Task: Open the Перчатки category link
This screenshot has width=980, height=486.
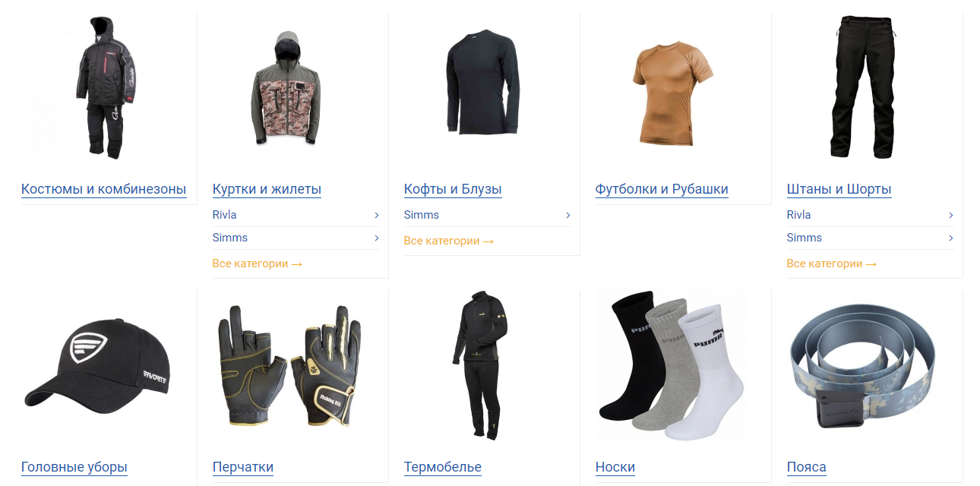Action: coord(243,467)
